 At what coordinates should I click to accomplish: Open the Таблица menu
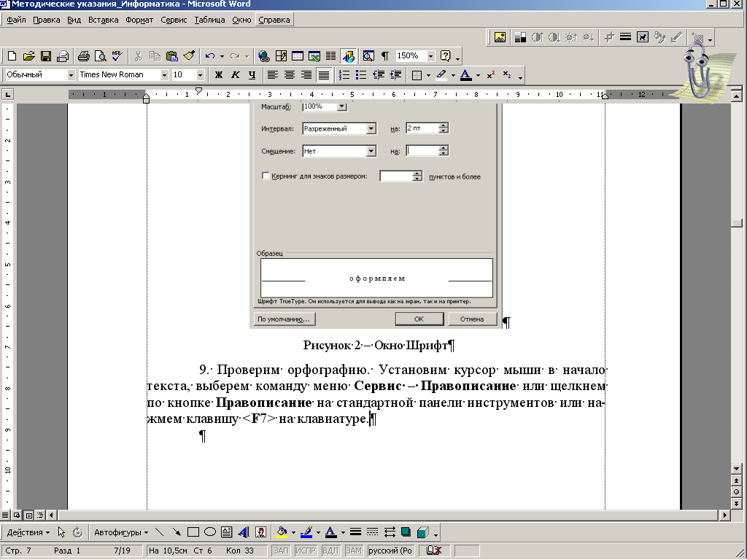tap(209, 20)
